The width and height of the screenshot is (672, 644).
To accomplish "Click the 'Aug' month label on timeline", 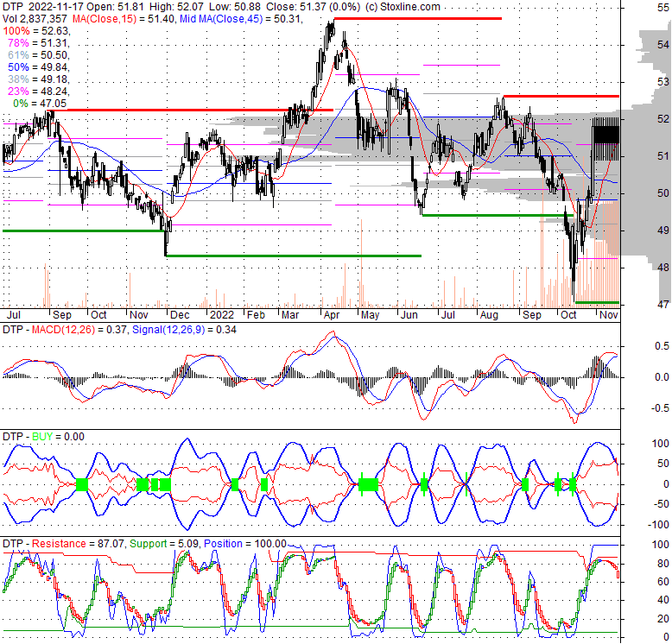I will click(489, 315).
